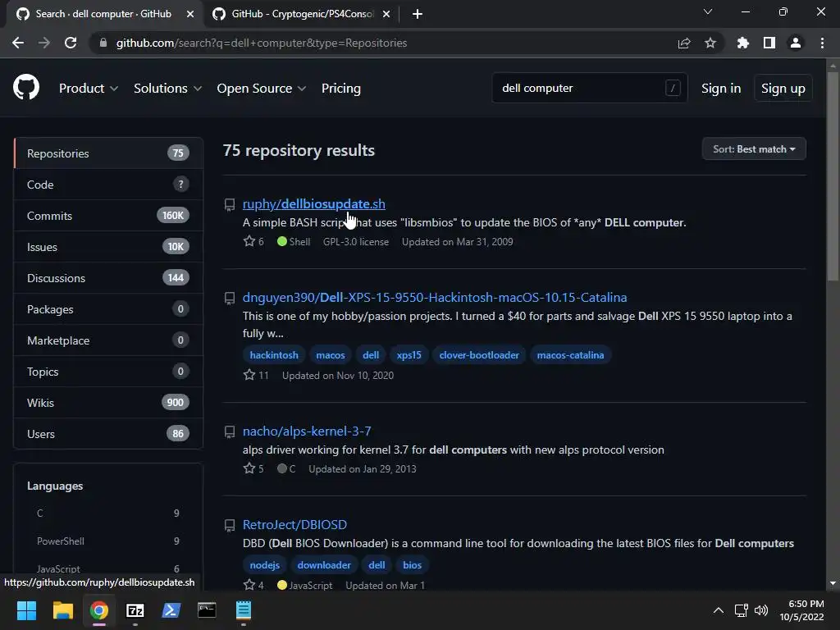840x630 pixels.
Task: Open ruphy/dellbiosupdate.sh repository link
Action: pos(314,203)
